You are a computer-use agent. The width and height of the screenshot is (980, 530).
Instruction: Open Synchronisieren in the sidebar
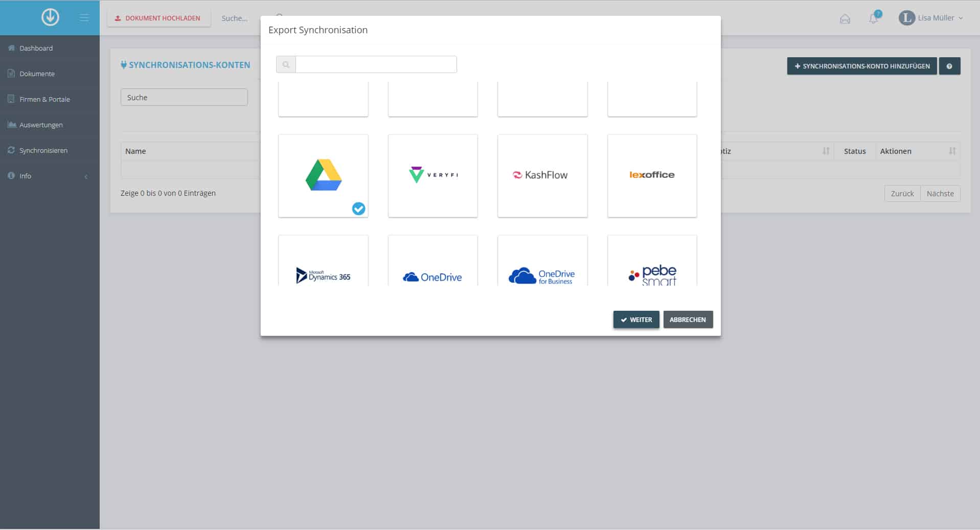click(50, 150)
